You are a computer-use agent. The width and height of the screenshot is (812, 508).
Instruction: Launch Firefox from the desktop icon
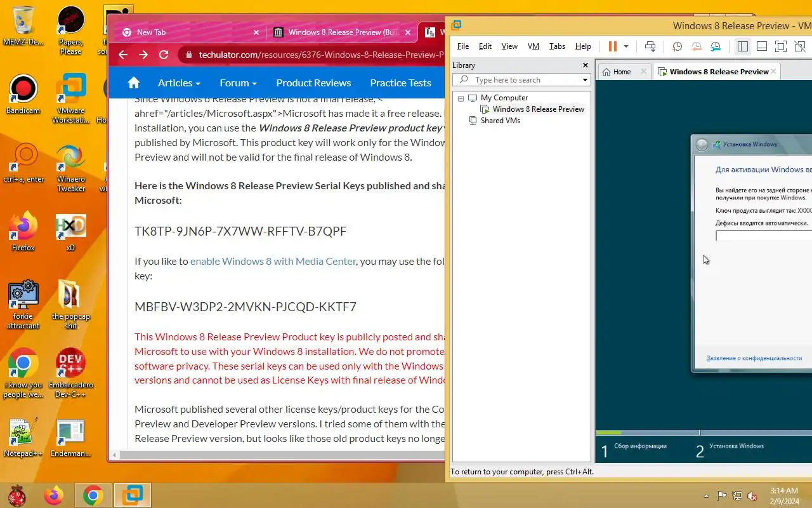pyautogui.click(x=23, y=232)
